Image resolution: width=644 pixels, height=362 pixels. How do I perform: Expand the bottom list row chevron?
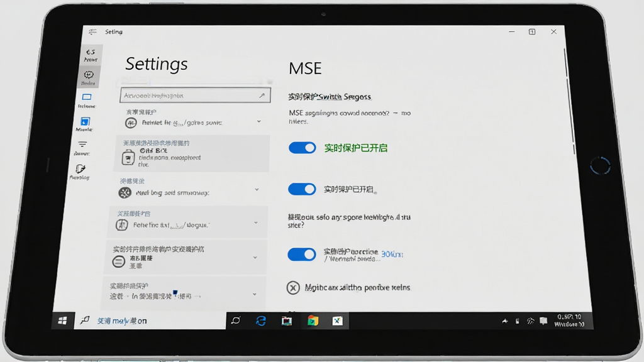255,294
